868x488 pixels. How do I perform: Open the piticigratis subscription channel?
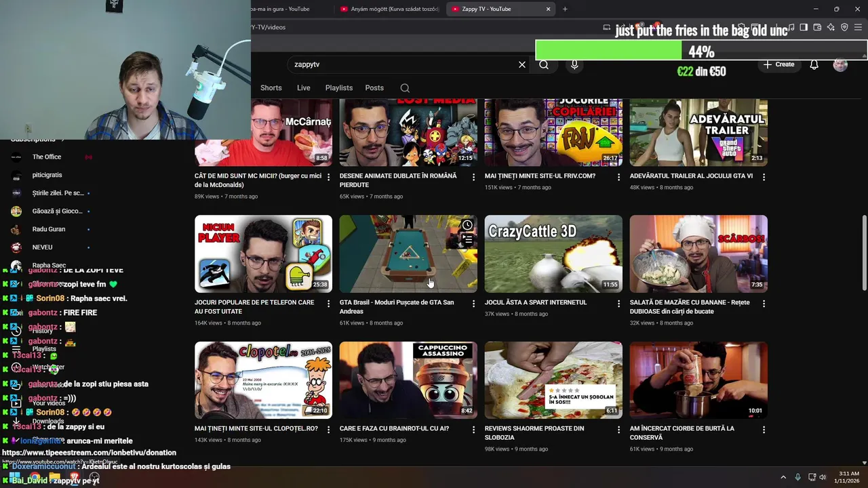tap(47, 175)
